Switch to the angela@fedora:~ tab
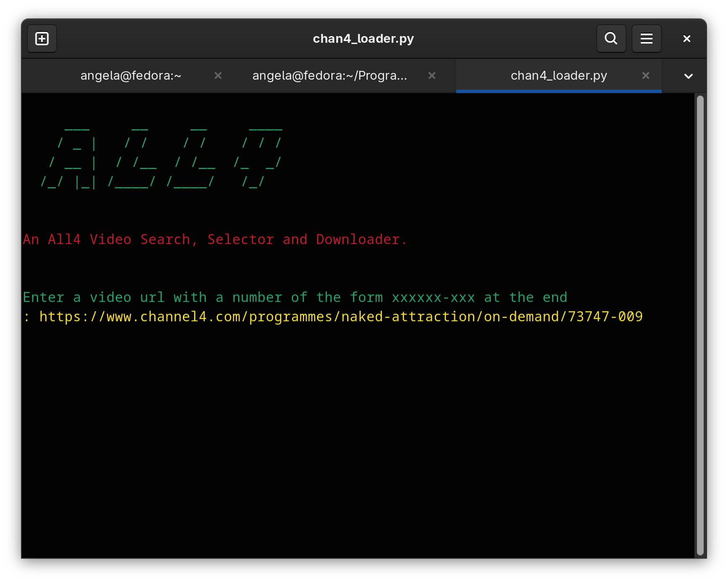This screenshot has height=582, width=728. coord(130,75)
